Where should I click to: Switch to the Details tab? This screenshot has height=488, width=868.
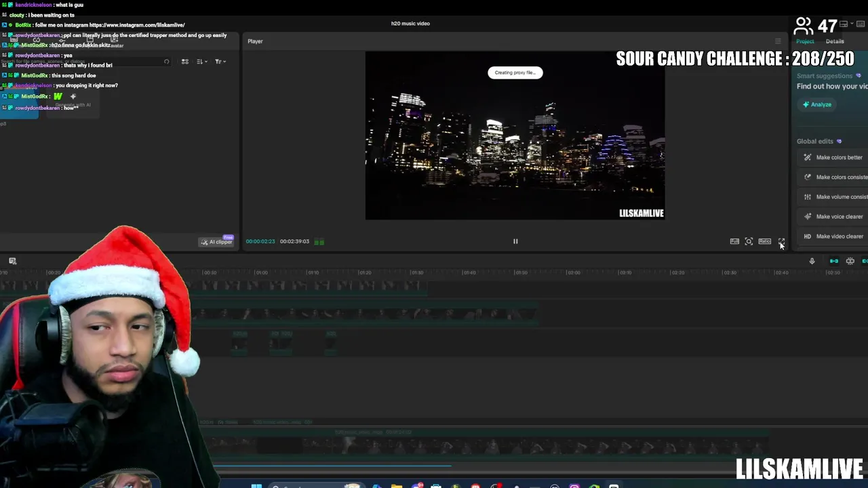pos(835,41)
